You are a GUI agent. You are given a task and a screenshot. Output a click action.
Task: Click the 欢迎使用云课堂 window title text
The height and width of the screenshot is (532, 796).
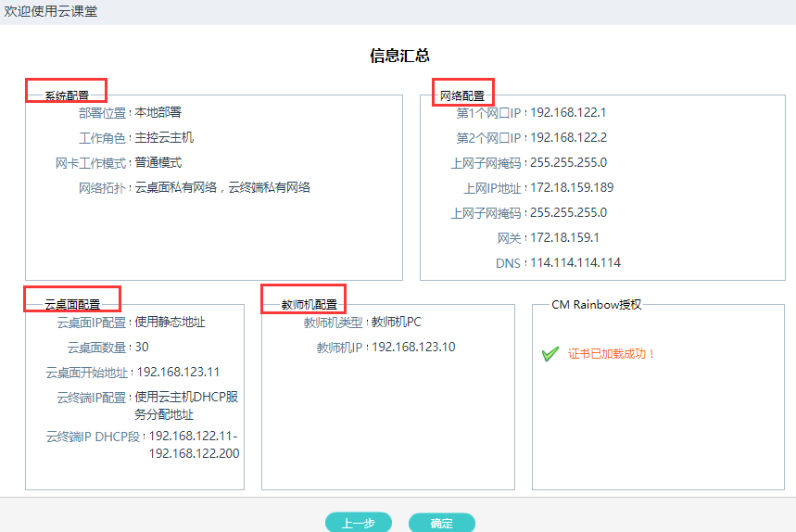click(x=50, y=12)
